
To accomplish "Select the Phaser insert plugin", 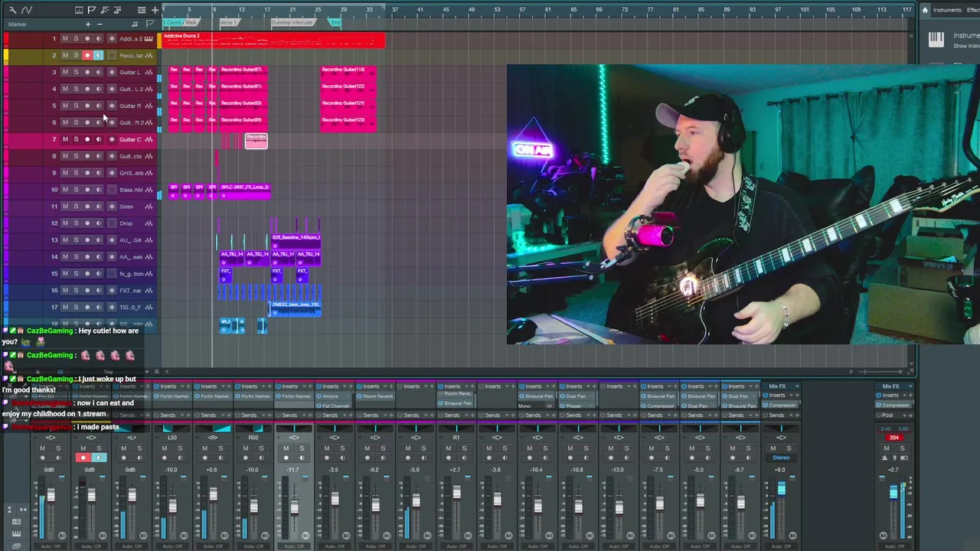I will (x=575, y=406).
